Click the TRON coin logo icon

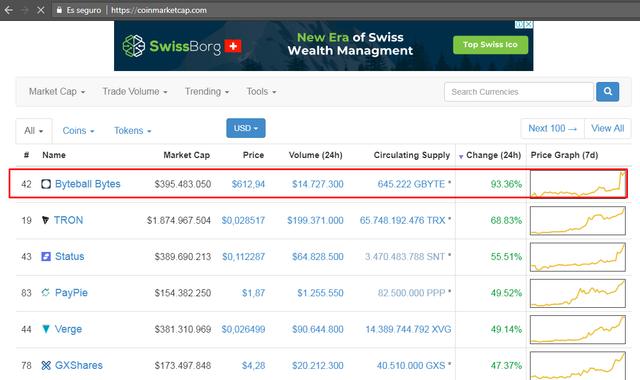coord(45,220)
